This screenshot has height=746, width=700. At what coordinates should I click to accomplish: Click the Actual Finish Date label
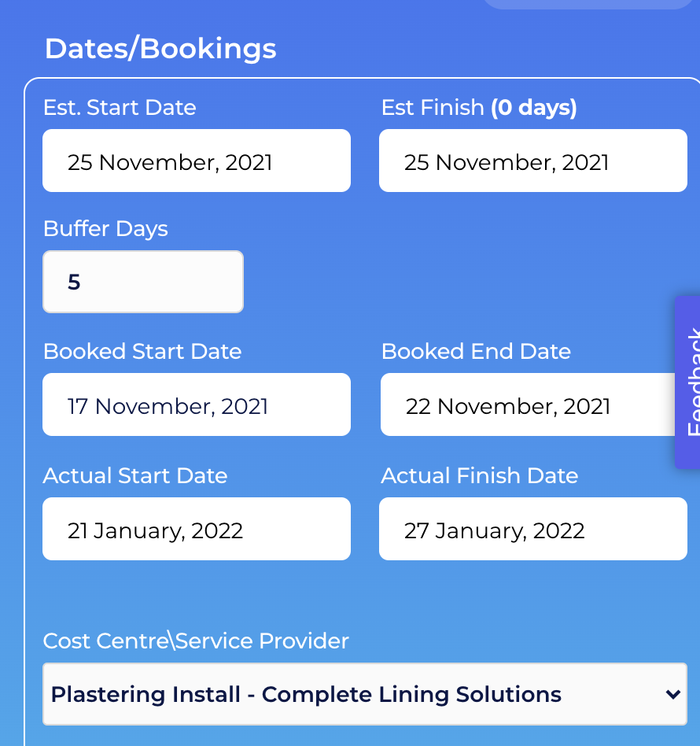[x=479, y=476]
